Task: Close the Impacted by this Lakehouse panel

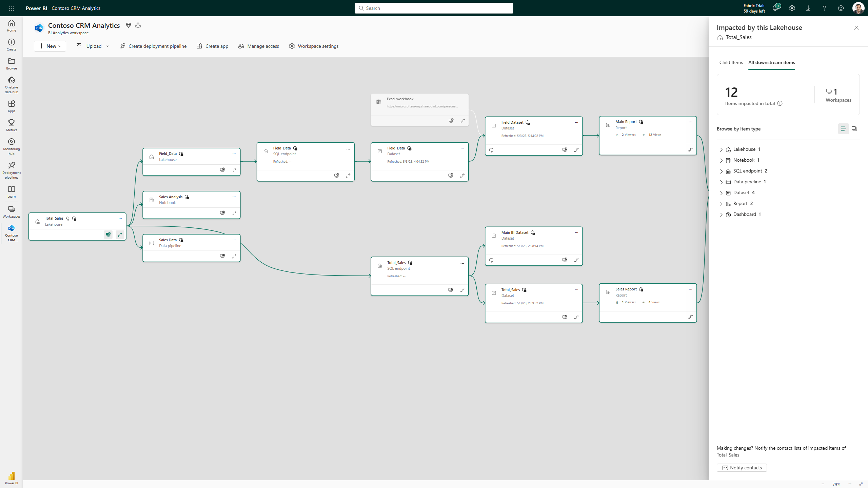Action: pos(856,28)
